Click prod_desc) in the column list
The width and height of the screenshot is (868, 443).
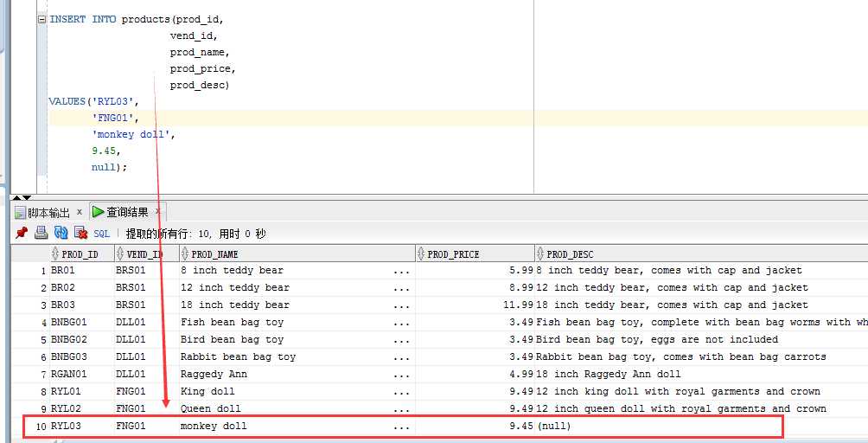[x=200, y=86]
